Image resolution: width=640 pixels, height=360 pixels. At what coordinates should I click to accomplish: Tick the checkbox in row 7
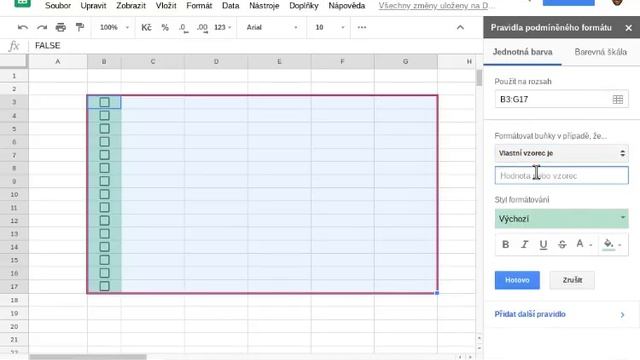104,155
